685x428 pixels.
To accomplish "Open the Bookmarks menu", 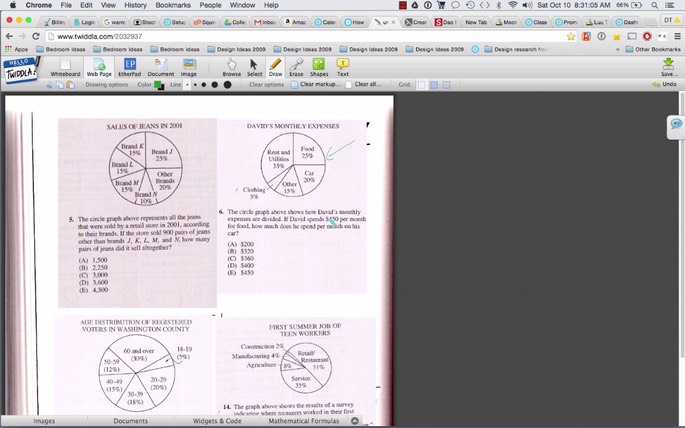I will (x=173, y=5).
